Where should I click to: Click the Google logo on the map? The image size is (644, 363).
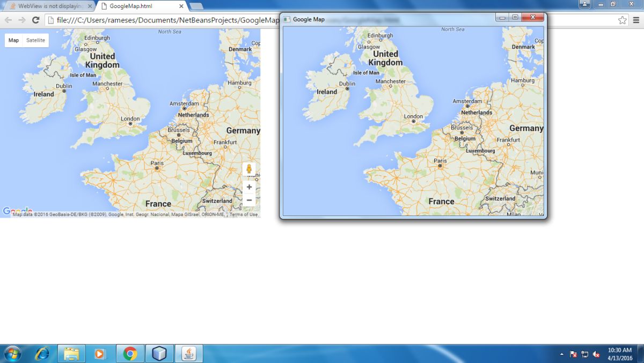click(17, 211)
